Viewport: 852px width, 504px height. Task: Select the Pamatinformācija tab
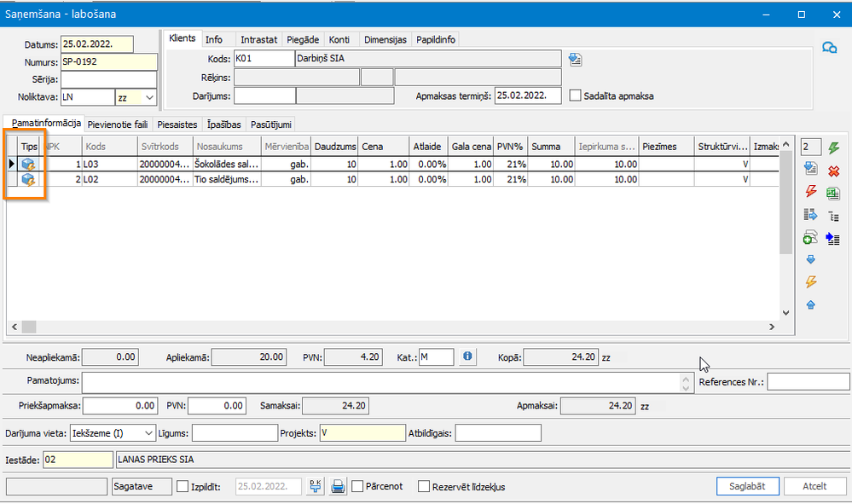pos(46,124)
